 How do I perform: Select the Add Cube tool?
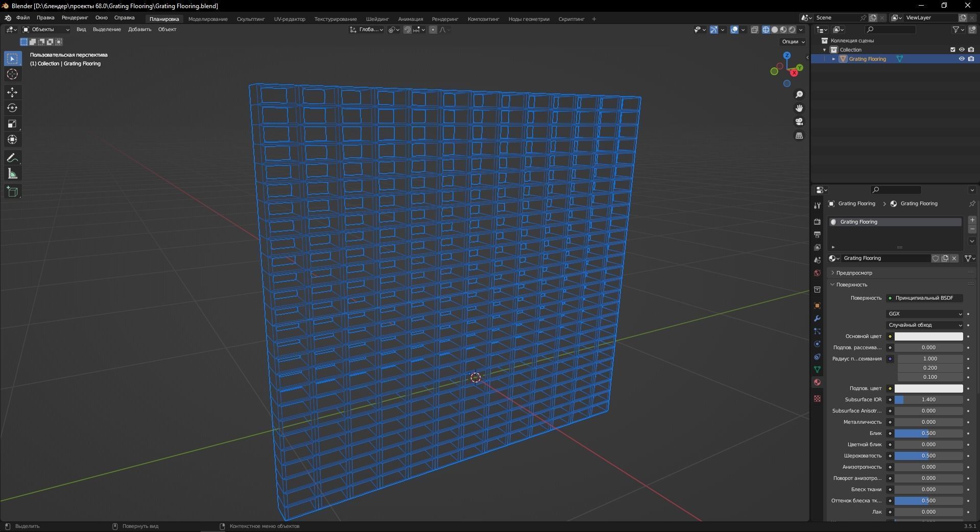(x=12, y=192)
